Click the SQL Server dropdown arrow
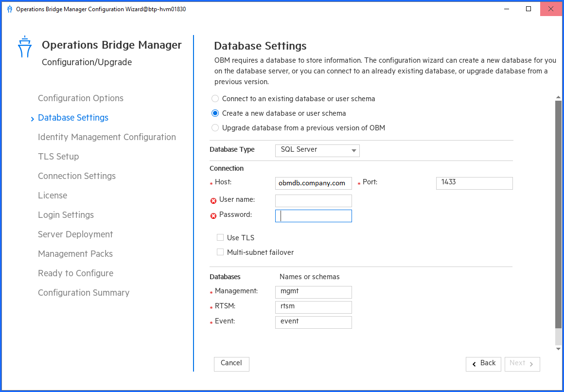564x392 pixels. [353, 150]
